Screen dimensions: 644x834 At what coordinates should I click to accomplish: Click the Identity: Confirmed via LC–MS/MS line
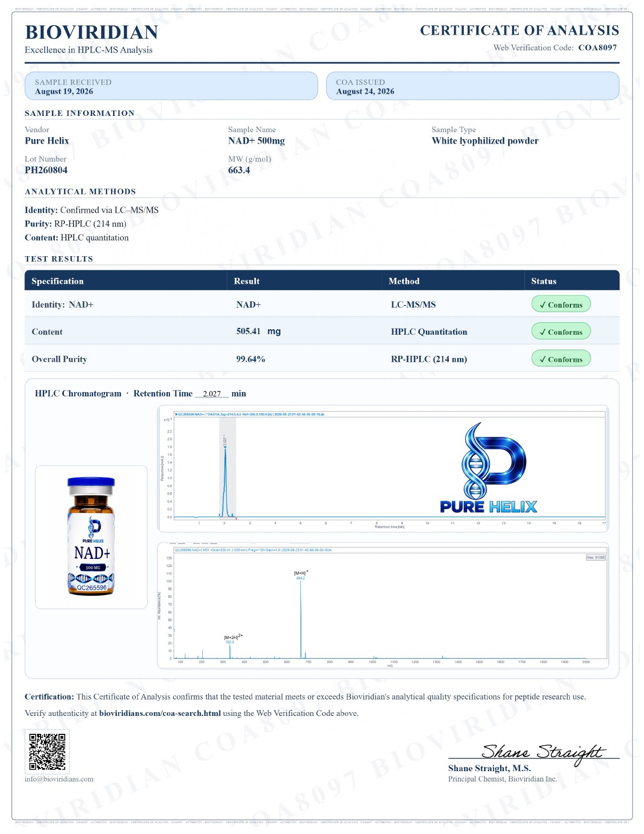(x=92, y=211)
